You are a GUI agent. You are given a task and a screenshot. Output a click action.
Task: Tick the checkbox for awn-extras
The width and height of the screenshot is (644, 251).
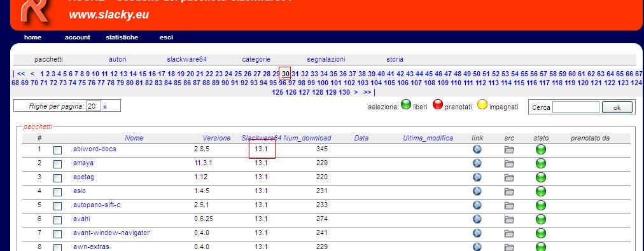tap(57, 247)
